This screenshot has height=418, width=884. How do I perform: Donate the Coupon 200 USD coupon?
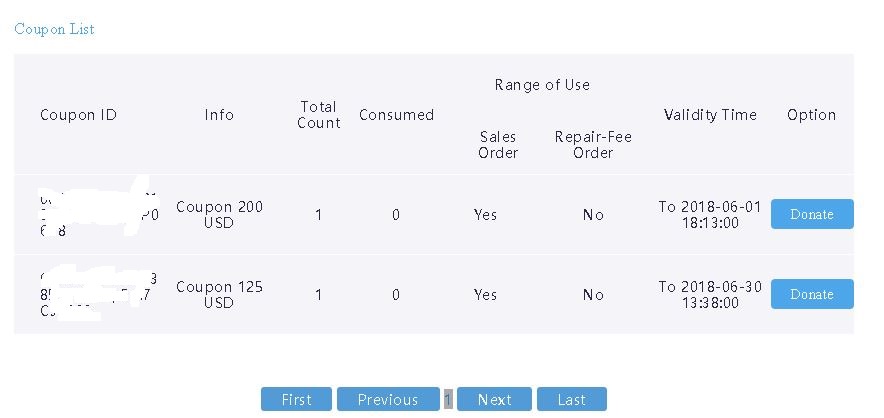tap(812, 214)
